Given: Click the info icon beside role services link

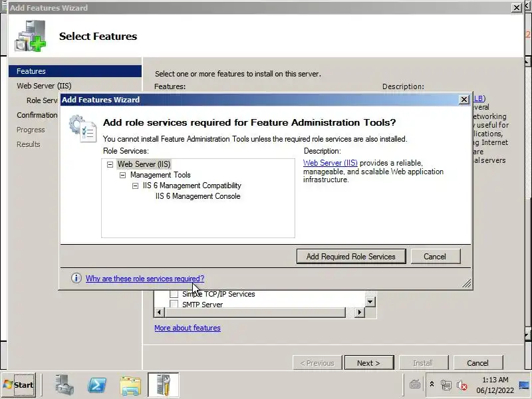Looking at the screenshot, I should 76,278.
